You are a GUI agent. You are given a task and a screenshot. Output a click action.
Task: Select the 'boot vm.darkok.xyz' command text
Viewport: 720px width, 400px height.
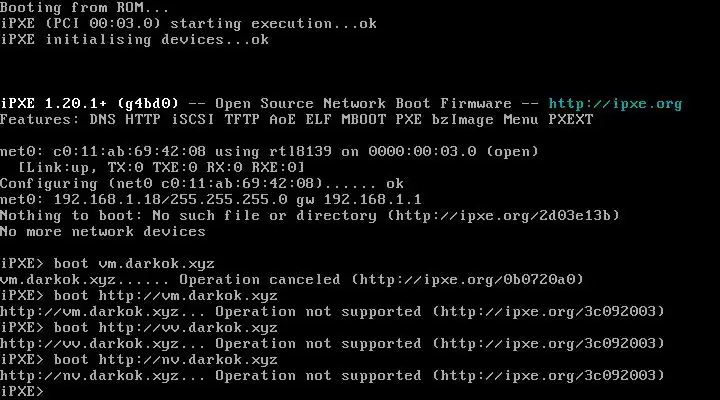134,264
